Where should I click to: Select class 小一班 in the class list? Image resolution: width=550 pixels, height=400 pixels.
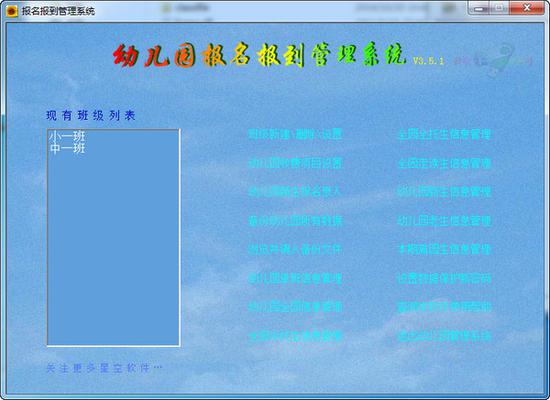67,136
